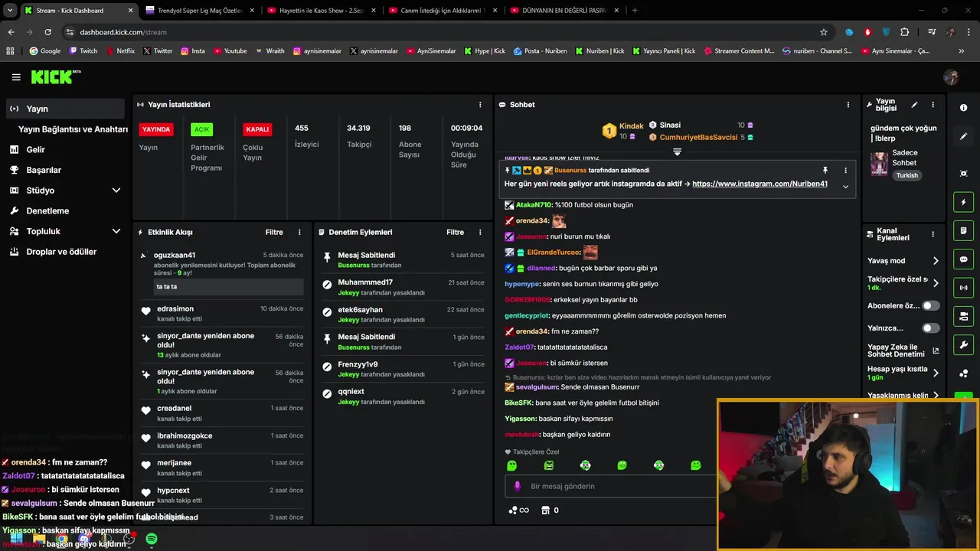980x551 pixels.
Task: Open Spotify from the taskbar
Action: [x=152, y=539]
